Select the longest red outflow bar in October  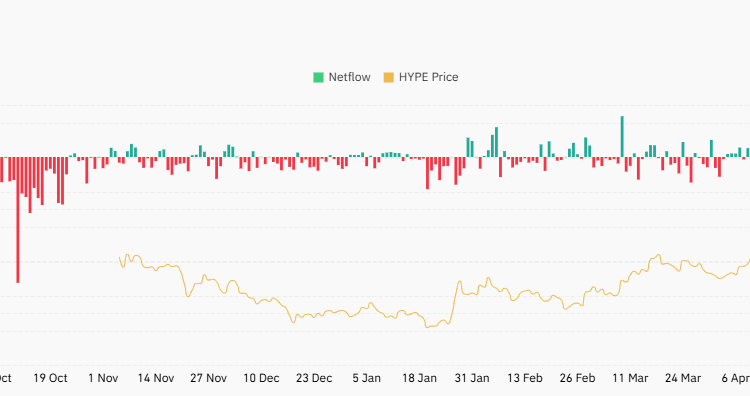tap(18, 220)
